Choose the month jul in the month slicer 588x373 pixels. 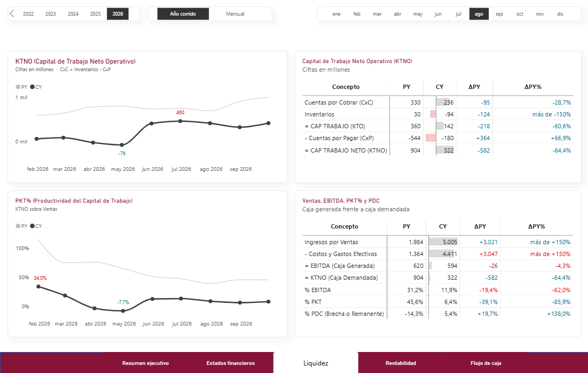(x=458, y=14)
